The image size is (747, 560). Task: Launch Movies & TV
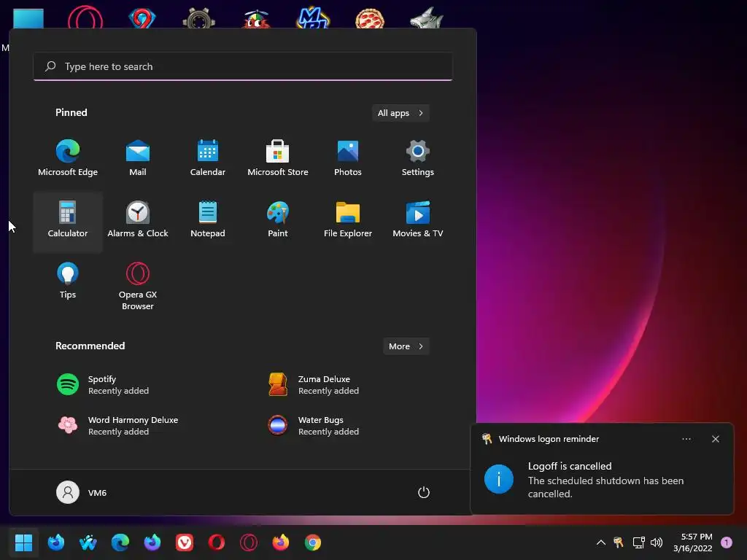(418, 220)
